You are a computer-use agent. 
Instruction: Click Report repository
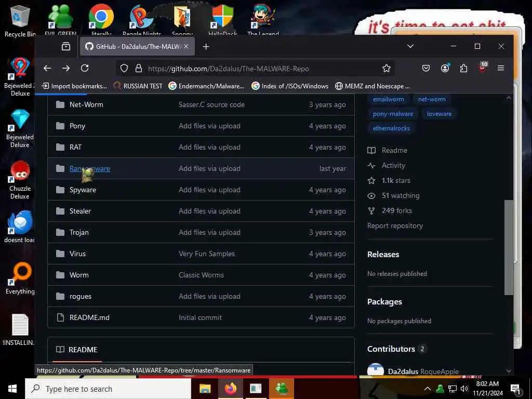395,226
